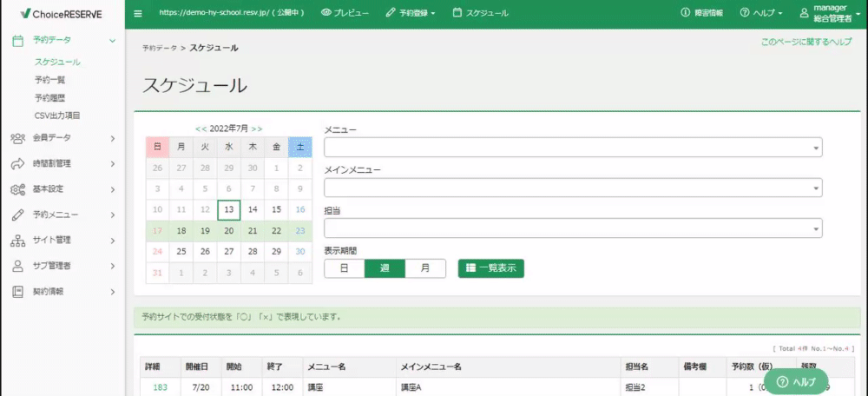The height and width of the screenshot is (396, 868).
Task: Click the eye icon beside プレビュー
Action: click(x=325, y=13)
